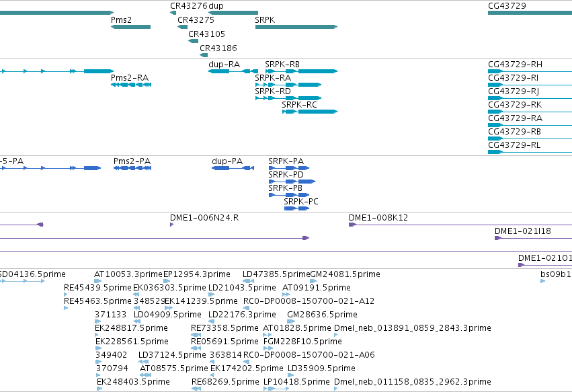572x392 pixels.
Task: Select the RE73358.5prime EST label
Action: point(224,329)
